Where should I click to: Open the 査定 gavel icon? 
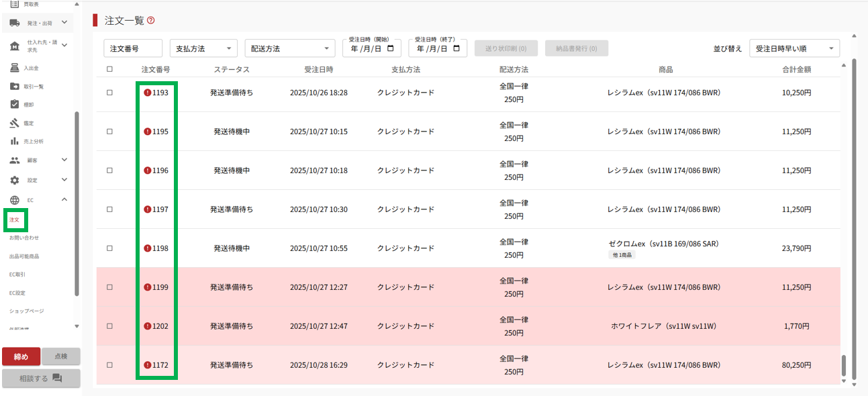[15, 123]
